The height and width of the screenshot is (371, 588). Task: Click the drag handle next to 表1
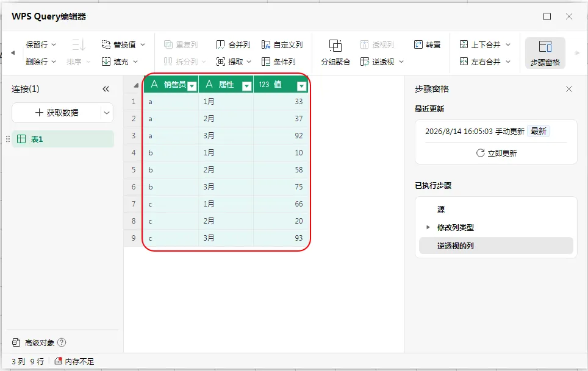pyautogui.click(x=8, y=139)
